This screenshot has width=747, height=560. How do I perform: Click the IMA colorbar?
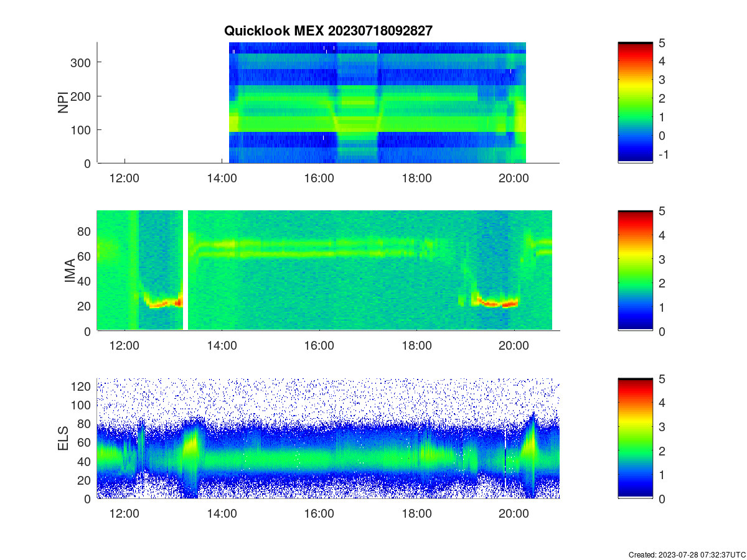point(635,271)
